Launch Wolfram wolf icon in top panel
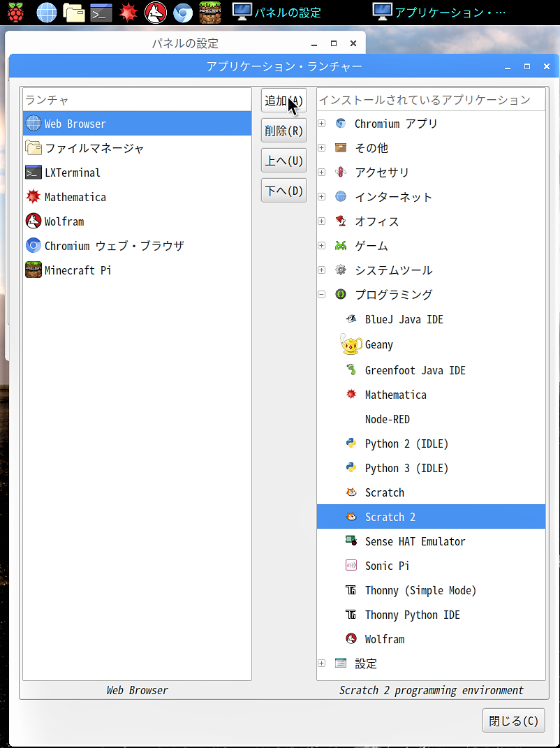Screen dimensions: 560x748 pos(156,13)
